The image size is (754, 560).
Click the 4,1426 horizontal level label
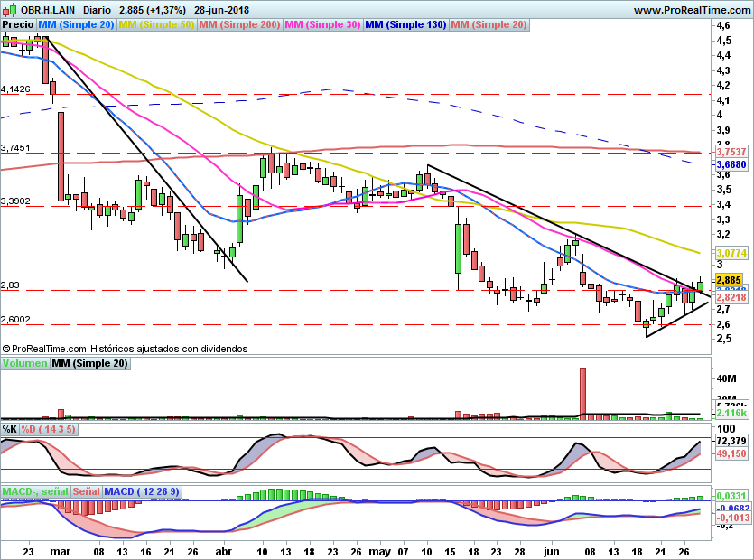tap(16, 89)
